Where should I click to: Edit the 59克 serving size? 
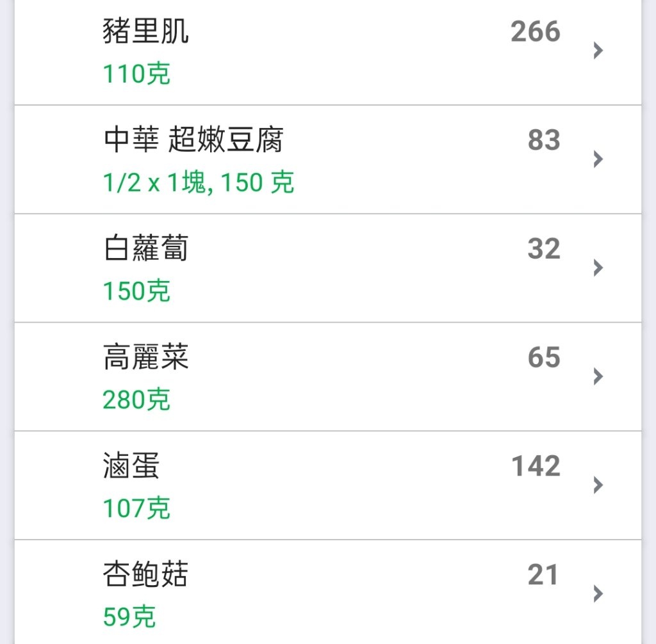[x=129, y=617]
